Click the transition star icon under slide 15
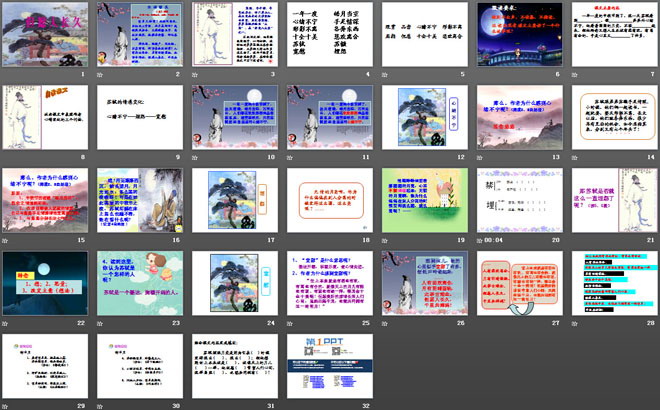This screenshot has width=660, height=410. click(5, 240)
